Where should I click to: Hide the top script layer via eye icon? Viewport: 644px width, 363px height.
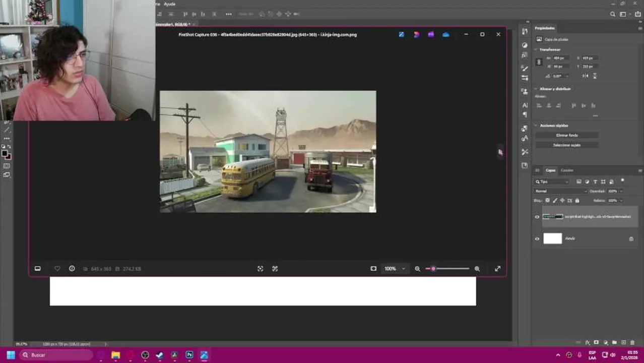(537, 217)
